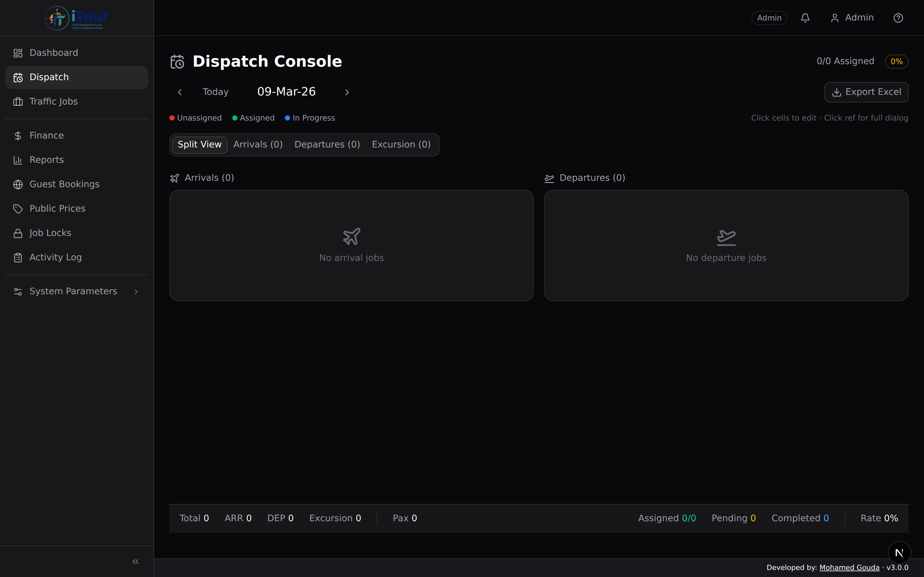Click the Export Excel button
Viewport: 924px width, 577px height.
pos(866,92)
